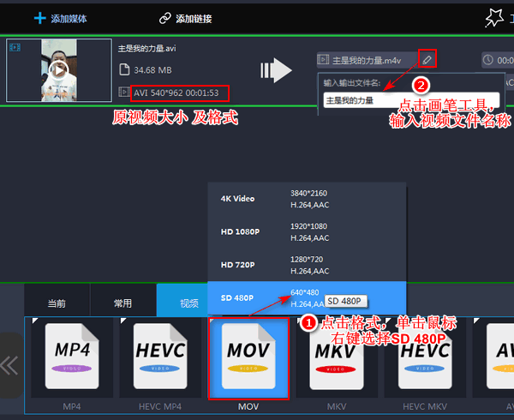The width and height of the screenshot is (514, 420).
Task: Click the plus icon for adding media
Action: [39, 18]
